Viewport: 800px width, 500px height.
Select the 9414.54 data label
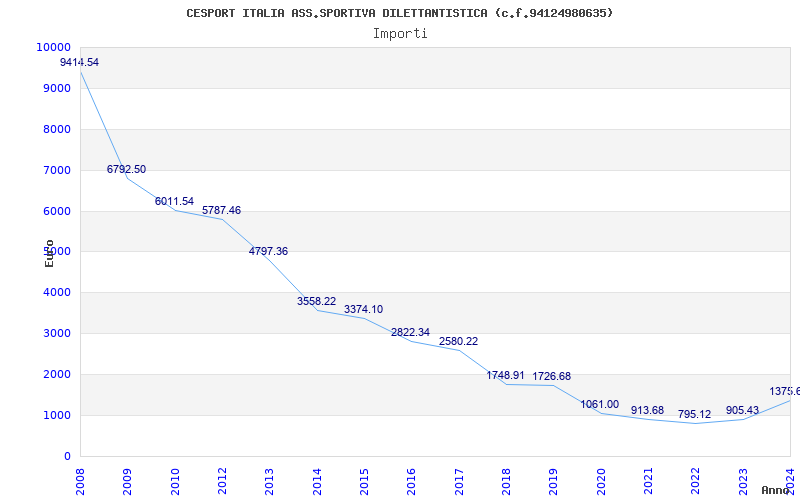[80, 62]
